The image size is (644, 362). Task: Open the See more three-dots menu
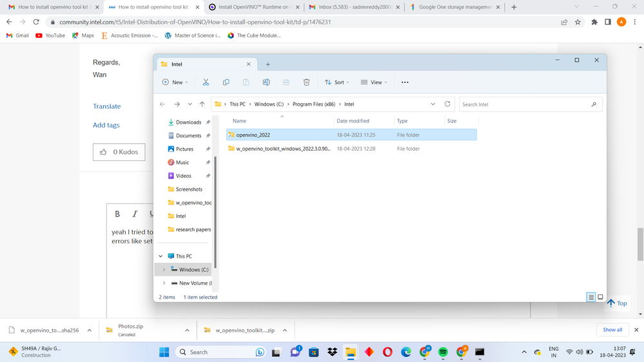[405, 82]
